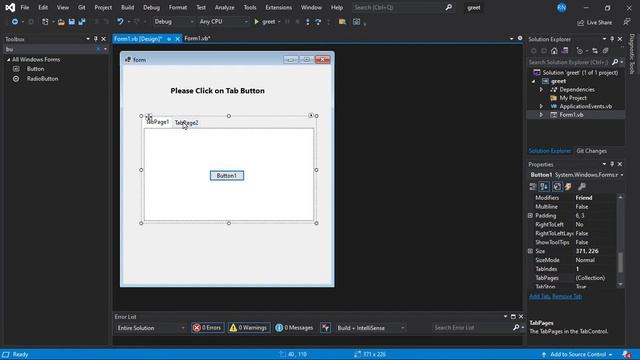Collapse the greet project node
This screenshot has width=640, height=360.
(x=533, y=81)
